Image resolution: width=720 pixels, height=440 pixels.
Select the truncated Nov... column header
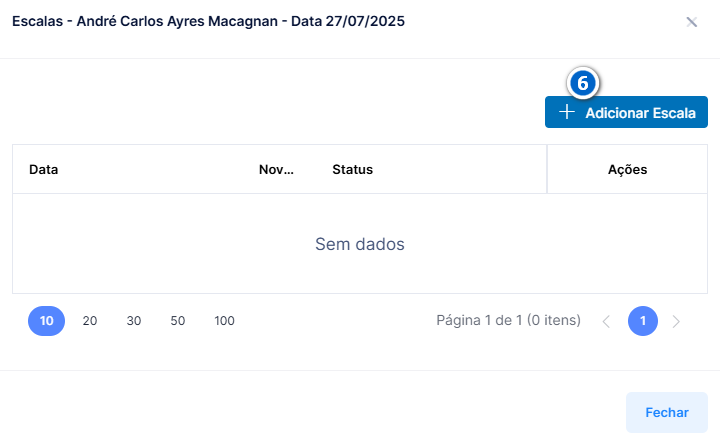(x=276, y=169)
